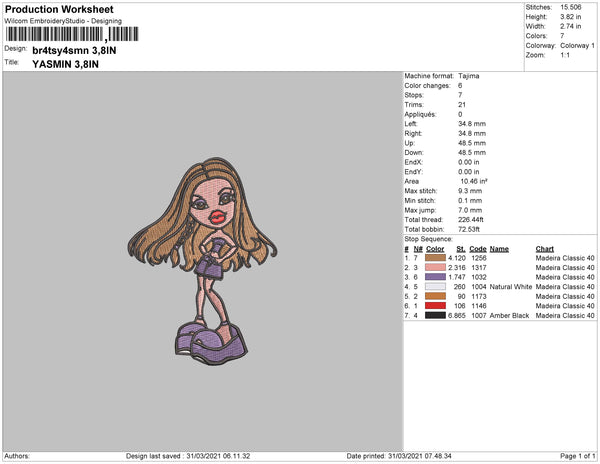Image resolution: width=600 pixels, height=464 pixels.
Task: Click the Color column header
Action: coord(435,249)
